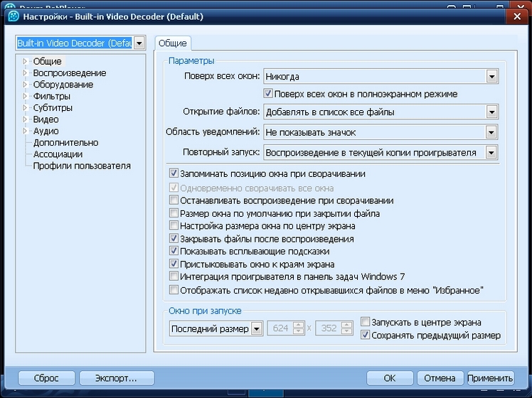Enable Запускать в центре экрана checkbox
Image resolution: width=532 pixels, height=398 pixels.
366,322
